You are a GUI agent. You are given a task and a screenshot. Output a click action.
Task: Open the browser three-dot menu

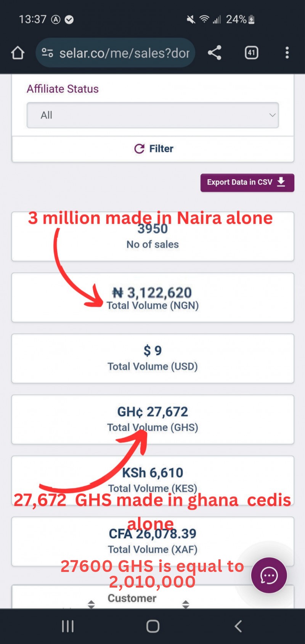[x=287, y=53]
